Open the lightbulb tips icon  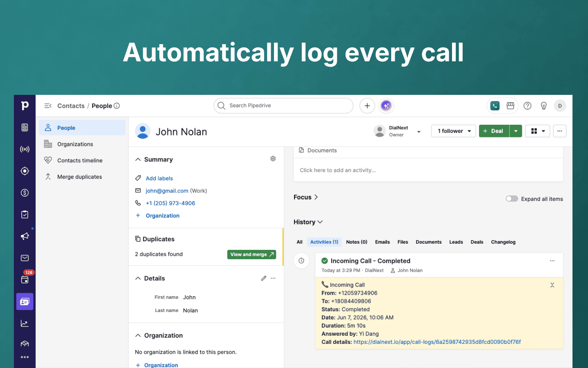click(544, 106)
